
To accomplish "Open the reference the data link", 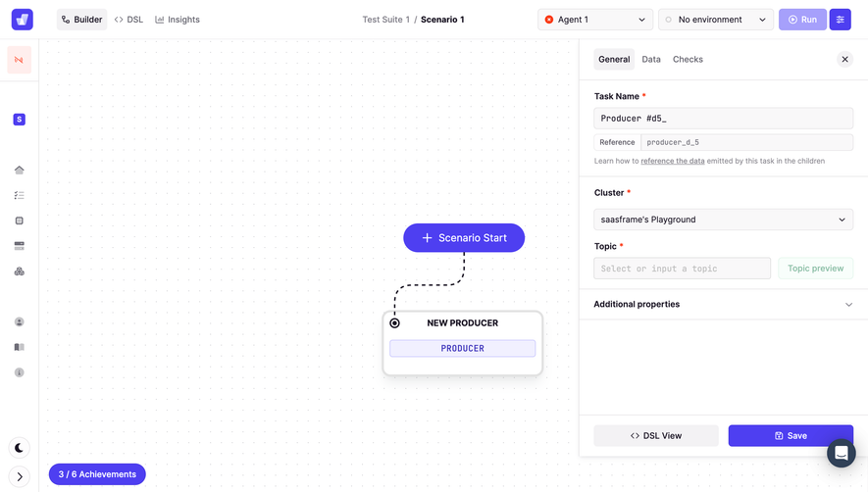I will (x=673, y=161).
